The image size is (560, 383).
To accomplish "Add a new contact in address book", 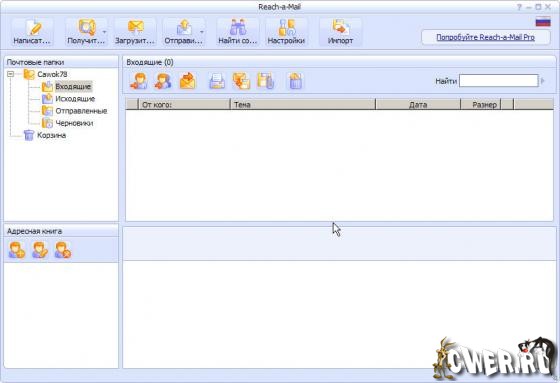I will coord(17,250).
